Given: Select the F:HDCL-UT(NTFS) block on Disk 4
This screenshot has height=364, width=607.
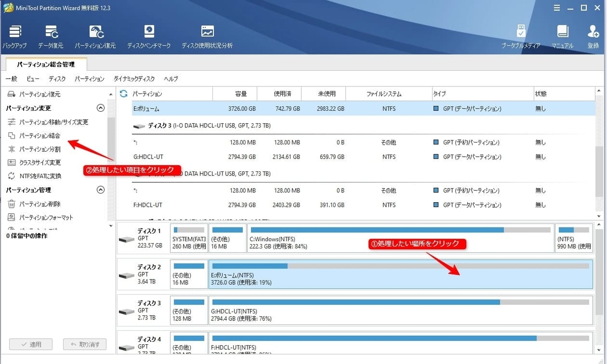Looking at the screenshot, I should tap(401, 344).
